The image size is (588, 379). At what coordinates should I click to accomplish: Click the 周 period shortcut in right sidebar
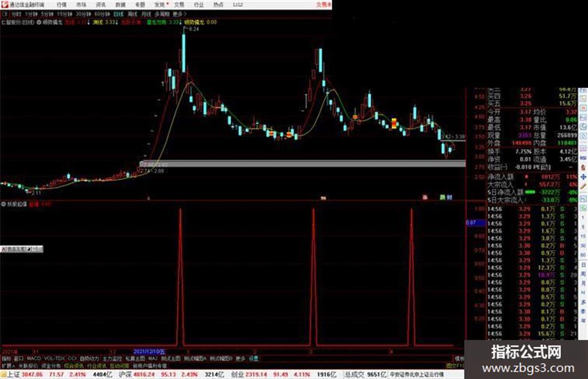pos(583,274)
